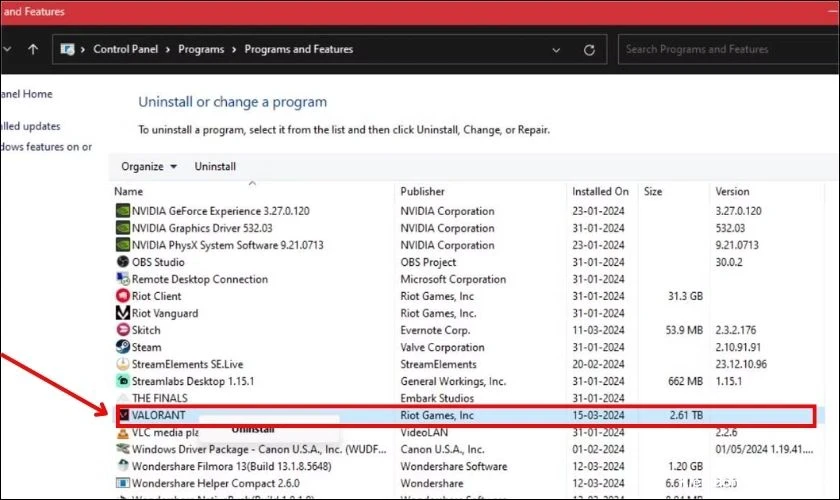Select Steam program name
This screenshot has height=500, width=840.
(x=146, y=347)
